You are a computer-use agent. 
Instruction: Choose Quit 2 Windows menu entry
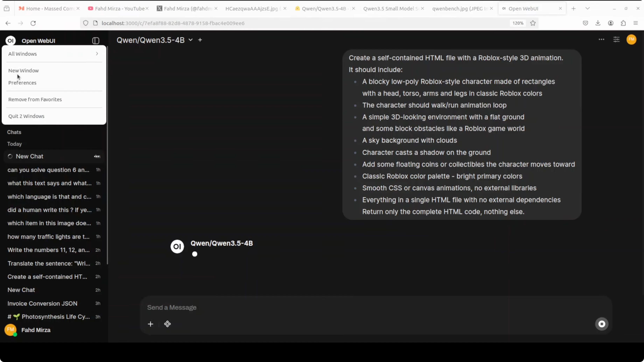pos(26,116)
